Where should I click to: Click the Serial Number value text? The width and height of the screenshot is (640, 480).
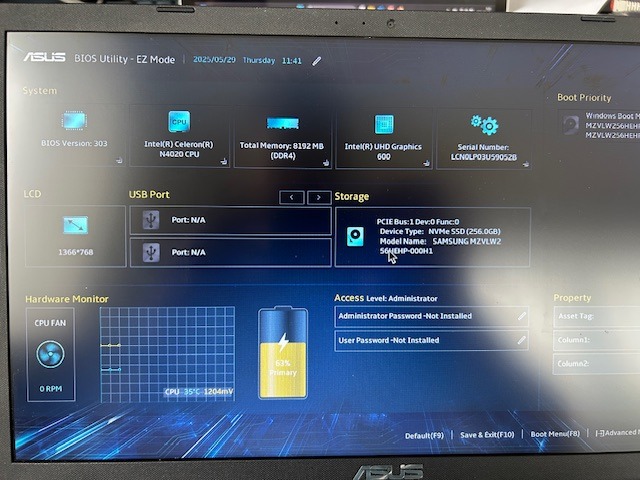pyautogui.click(x=484, y=157)
